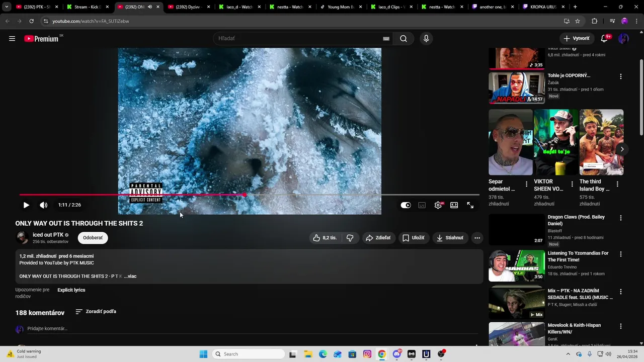Bookmark this page with the star
This screenshot has height=362, width=644.
click(x=578, y=21)
